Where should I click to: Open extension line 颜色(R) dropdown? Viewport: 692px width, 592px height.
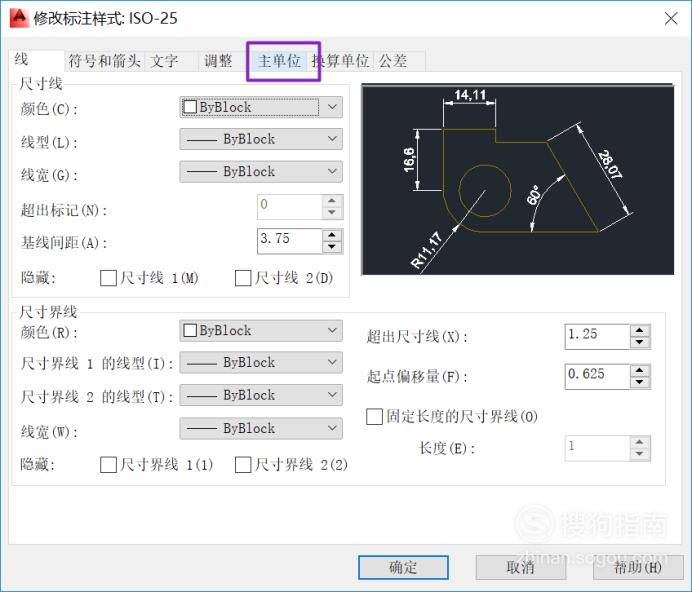[x=261, y=331]
